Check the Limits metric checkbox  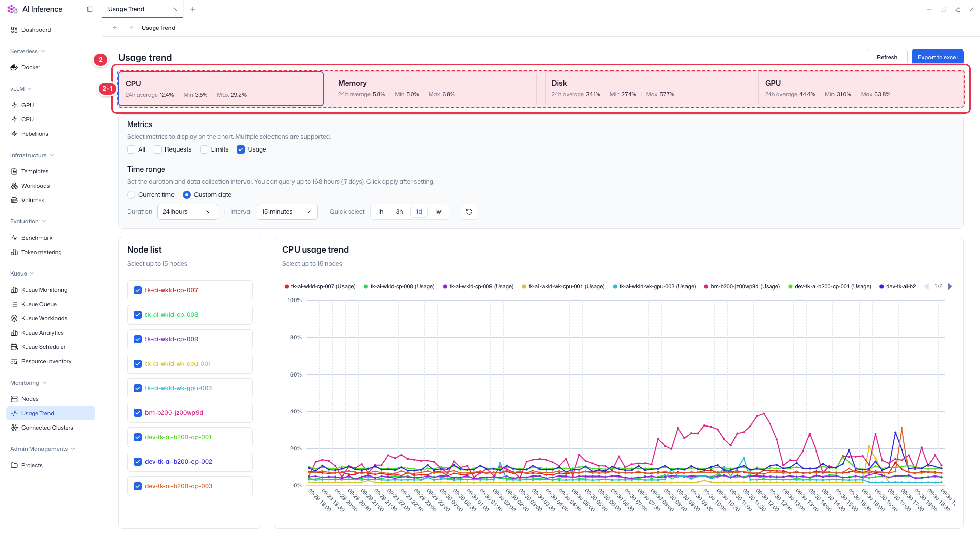pyautogui.click(x=204, y=149)
